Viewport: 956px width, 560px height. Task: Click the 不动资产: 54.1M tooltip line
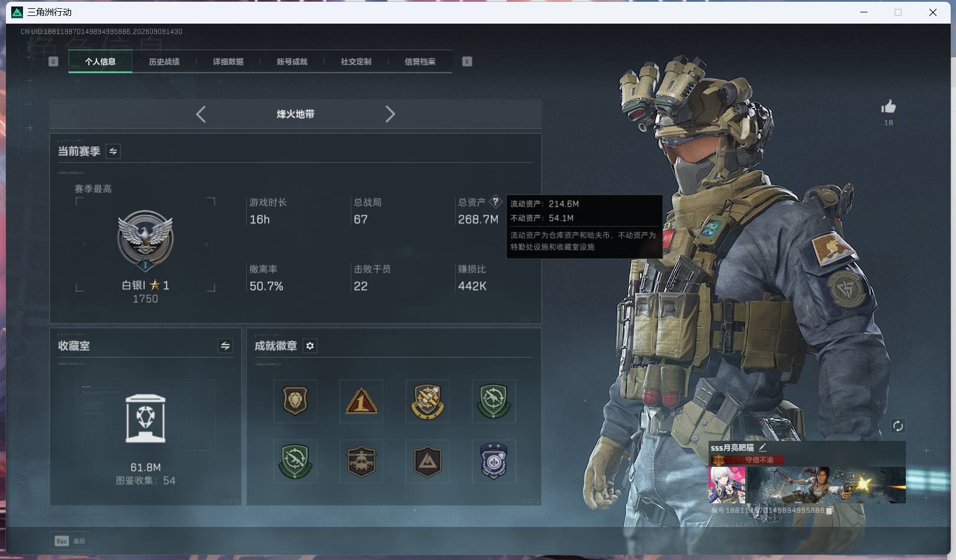pos(542,218)
